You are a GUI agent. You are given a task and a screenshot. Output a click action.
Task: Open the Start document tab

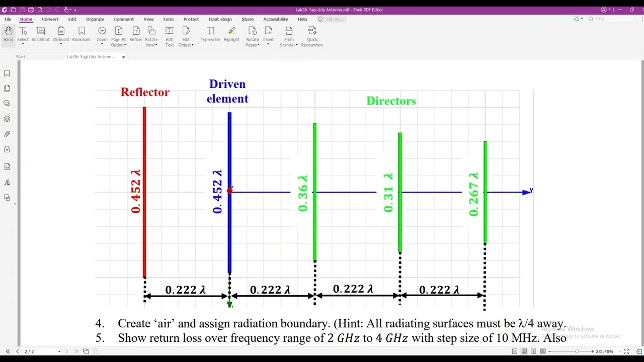pos(21,57)
